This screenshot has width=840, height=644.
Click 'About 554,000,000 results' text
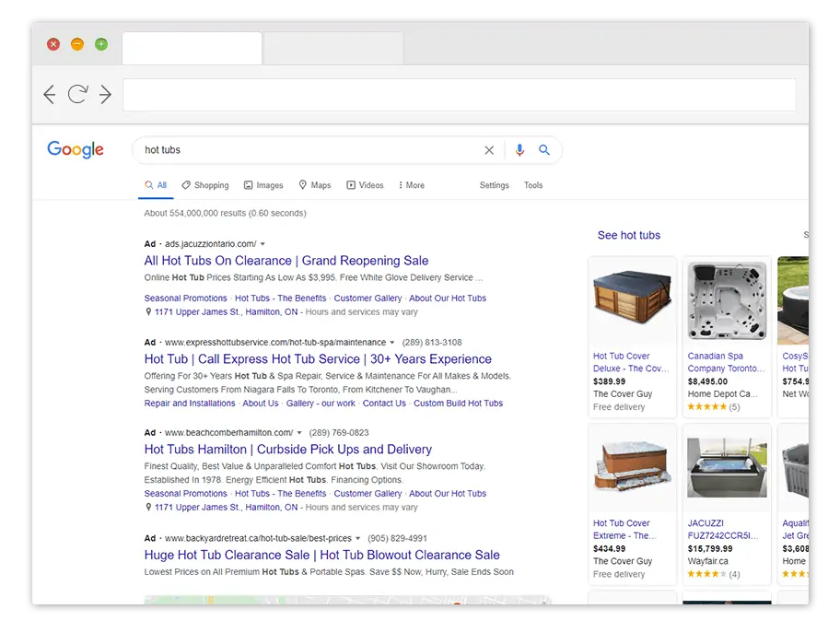pos(225,213)
